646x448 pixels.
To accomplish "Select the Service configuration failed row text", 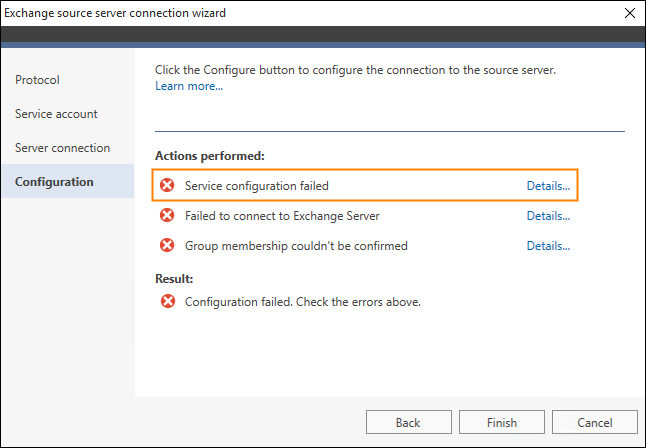I will [257, 186].
